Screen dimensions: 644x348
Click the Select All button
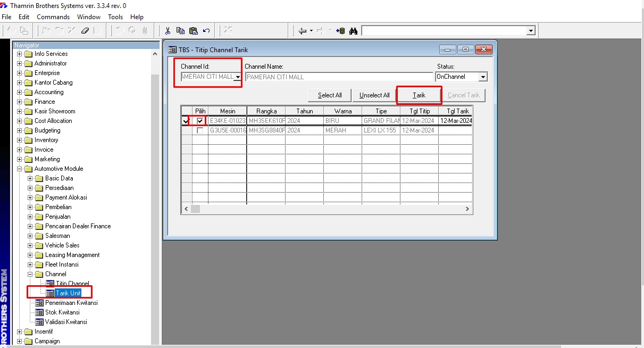pyautogui.click(x=330, y=95)
